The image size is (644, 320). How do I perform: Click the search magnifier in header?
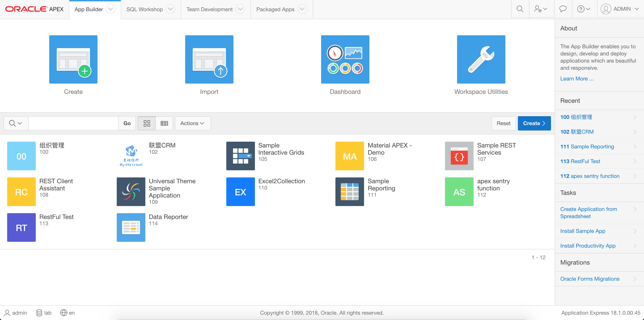(x=520, y=9)
